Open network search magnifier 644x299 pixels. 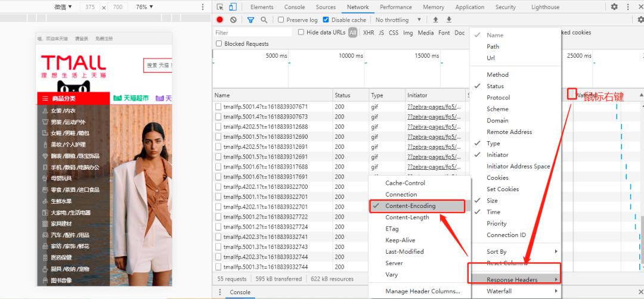click(x=264, y=20)
